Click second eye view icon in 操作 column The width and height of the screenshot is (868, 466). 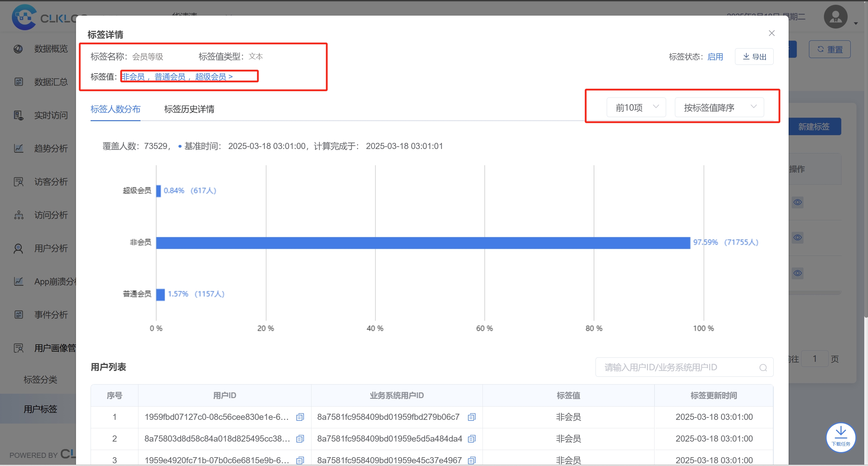click(797, 237)
